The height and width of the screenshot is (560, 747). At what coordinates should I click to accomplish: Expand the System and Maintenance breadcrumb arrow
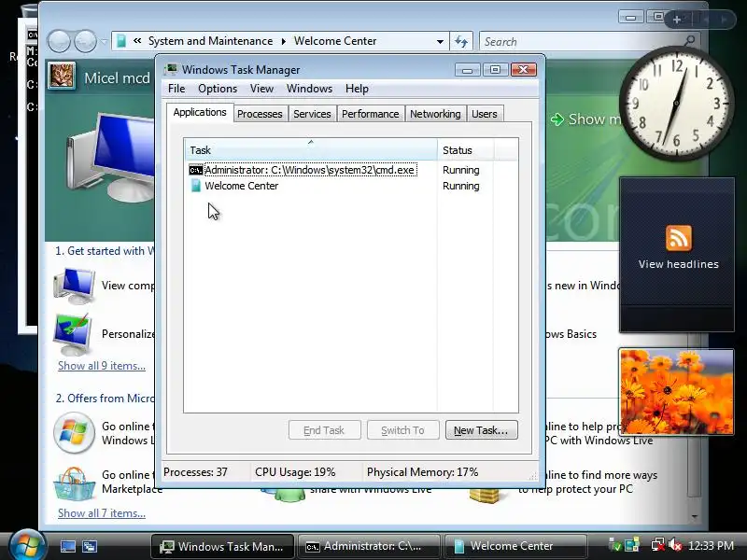click(284, 41)
